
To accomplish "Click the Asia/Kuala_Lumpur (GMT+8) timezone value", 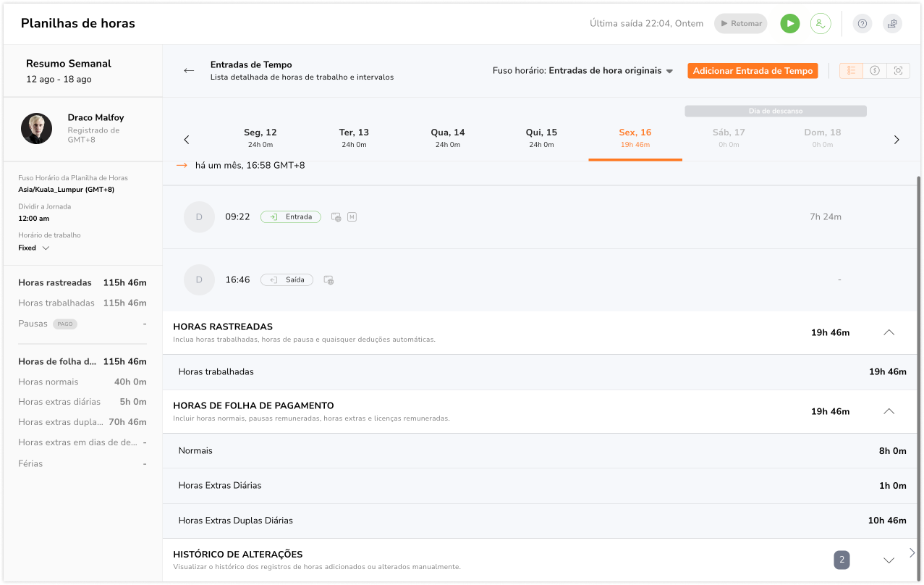I will [x=66, y=190].
